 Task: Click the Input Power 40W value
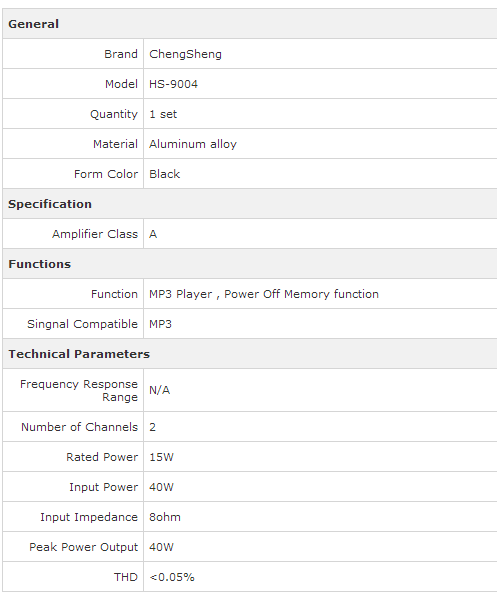[x=161, y=487]
